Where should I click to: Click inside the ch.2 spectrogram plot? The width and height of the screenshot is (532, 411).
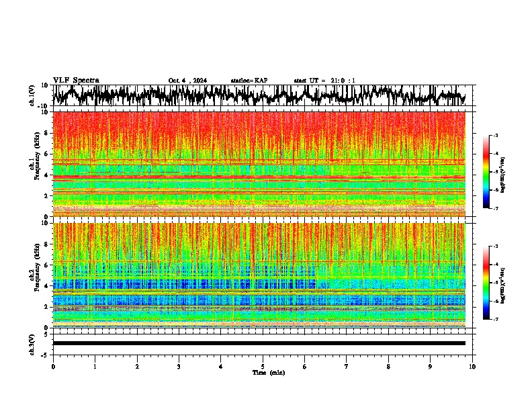point(259,275)
